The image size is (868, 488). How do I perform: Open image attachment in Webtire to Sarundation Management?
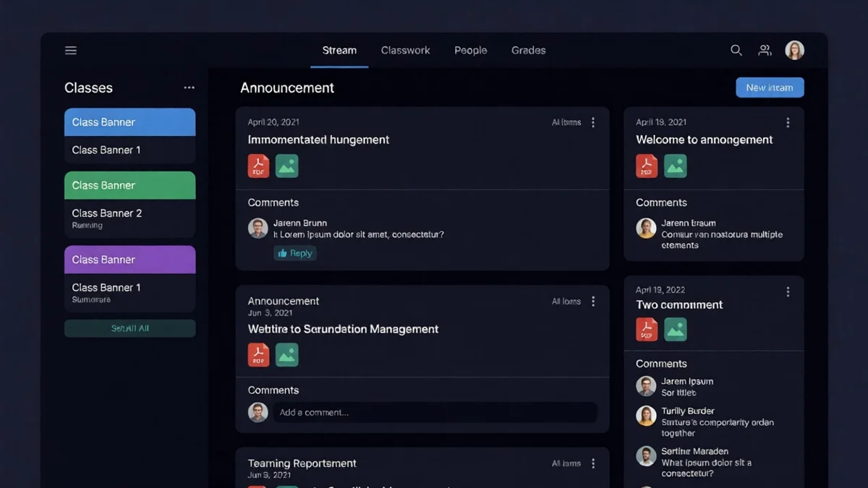[287, 354]
